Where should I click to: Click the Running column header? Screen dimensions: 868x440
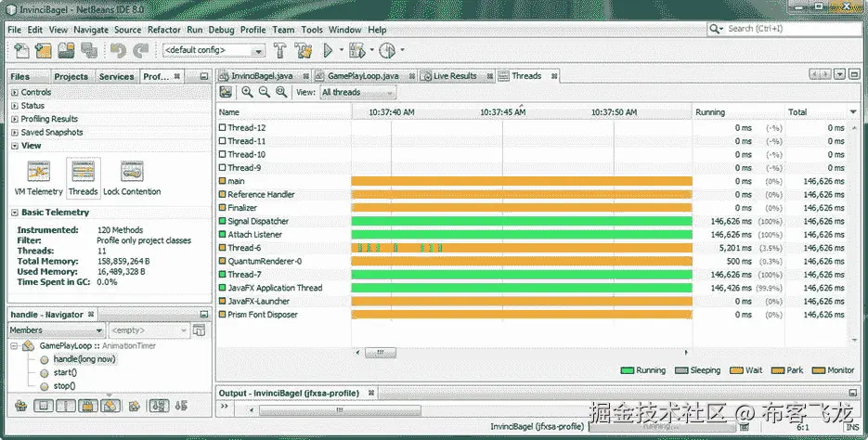tap(738, 111)
